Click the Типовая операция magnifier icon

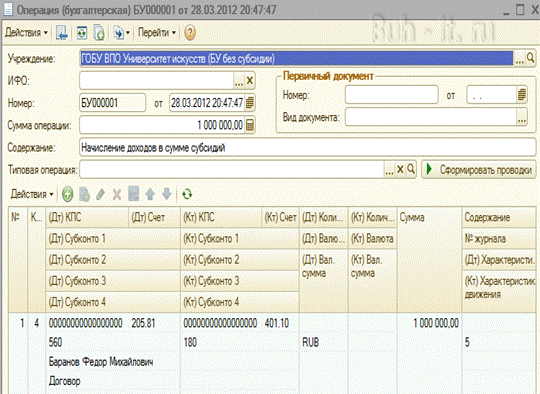pyautogui.click(x=411, y=169)
